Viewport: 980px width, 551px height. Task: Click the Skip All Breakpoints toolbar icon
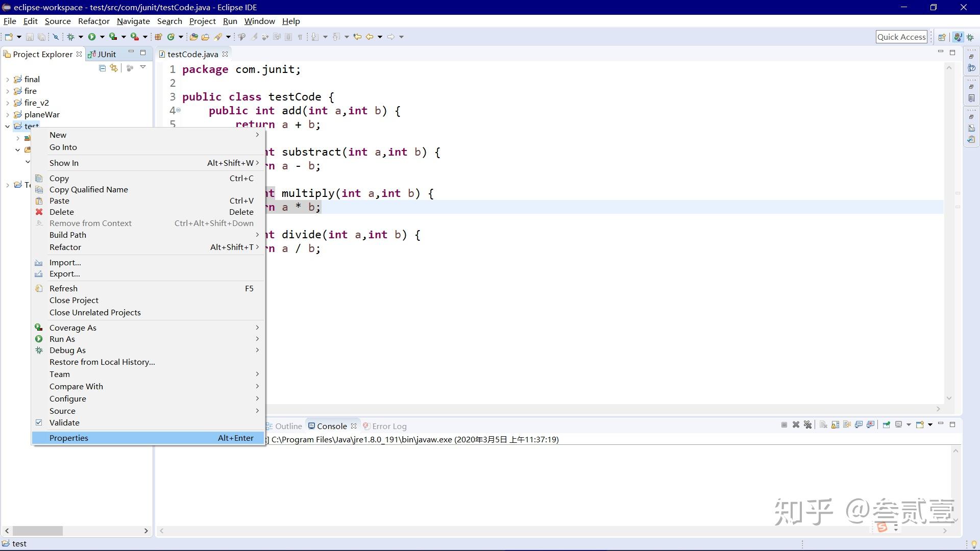(56, 37)
